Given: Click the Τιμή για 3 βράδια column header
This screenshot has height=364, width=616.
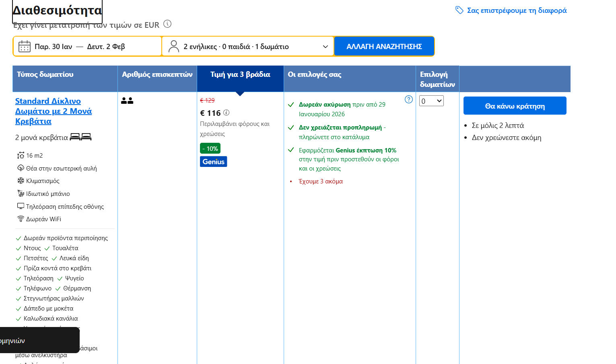Looking at the screenshot, I should [x=240, y=74].
